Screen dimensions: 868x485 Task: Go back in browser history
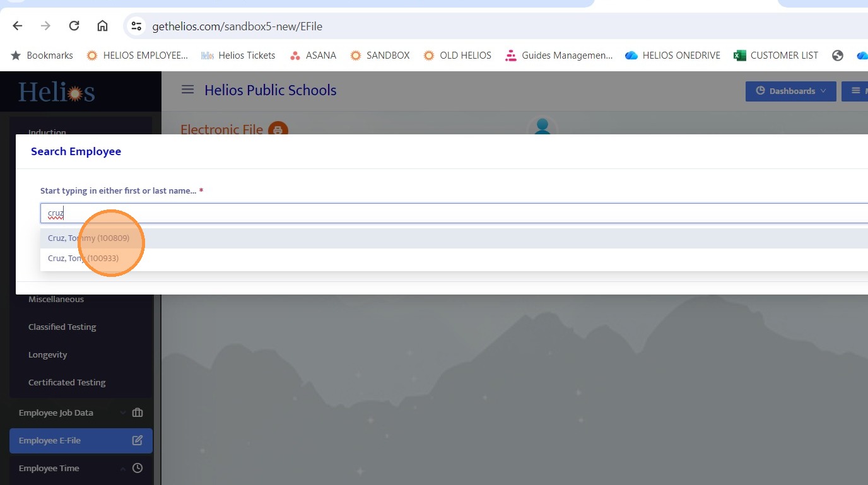(18, 26)
